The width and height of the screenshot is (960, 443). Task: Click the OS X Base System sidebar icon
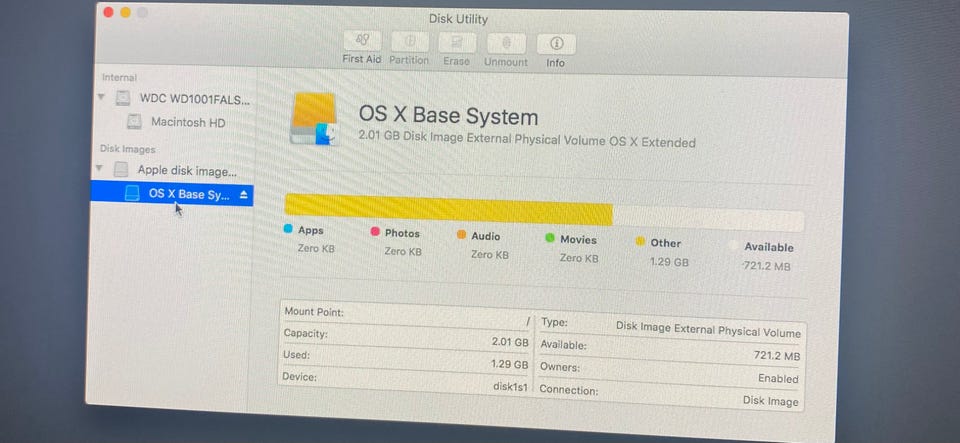click(x=132, y=194)
